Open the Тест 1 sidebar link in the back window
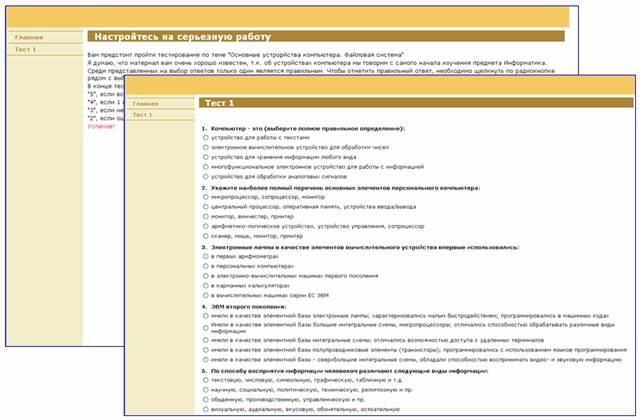The height and width of the screenshot is (420, 640). (25, 49)
